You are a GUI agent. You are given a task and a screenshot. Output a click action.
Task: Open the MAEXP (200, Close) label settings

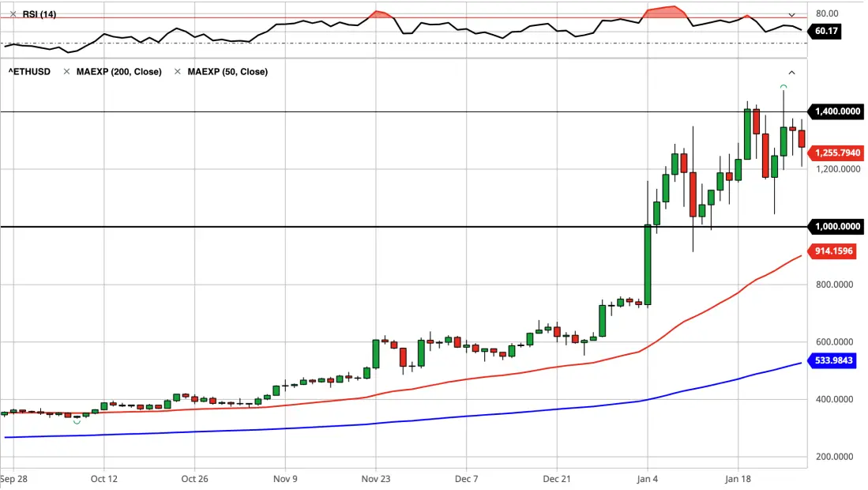119,72
